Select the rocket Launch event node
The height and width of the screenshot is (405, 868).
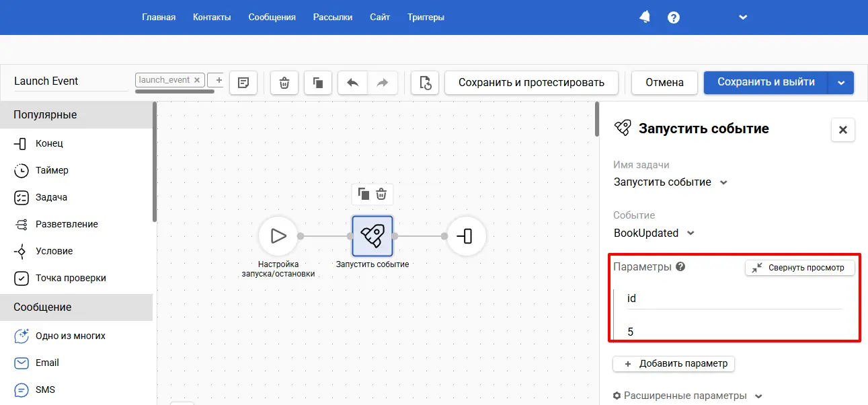coord(372,236)
